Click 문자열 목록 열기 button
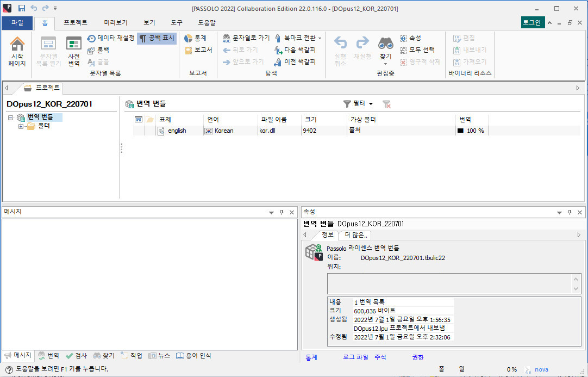 [48, 52]
